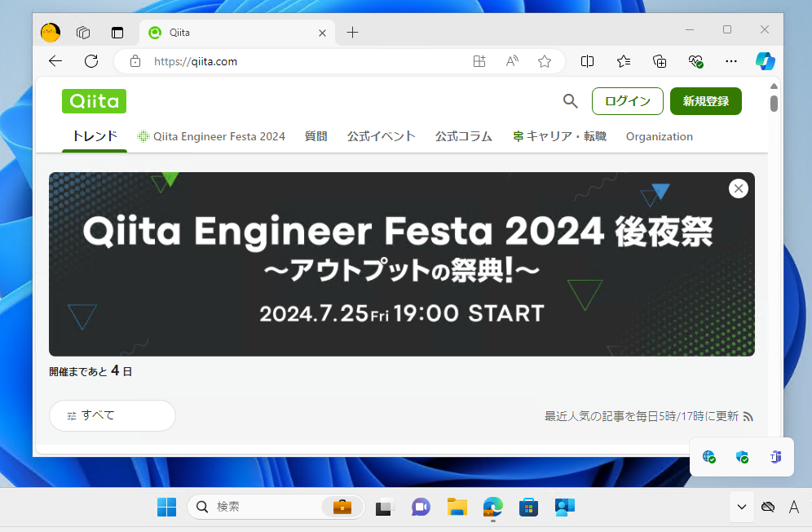View site information lock icon
The image size is (812, 532).
(x=135, y=61)
